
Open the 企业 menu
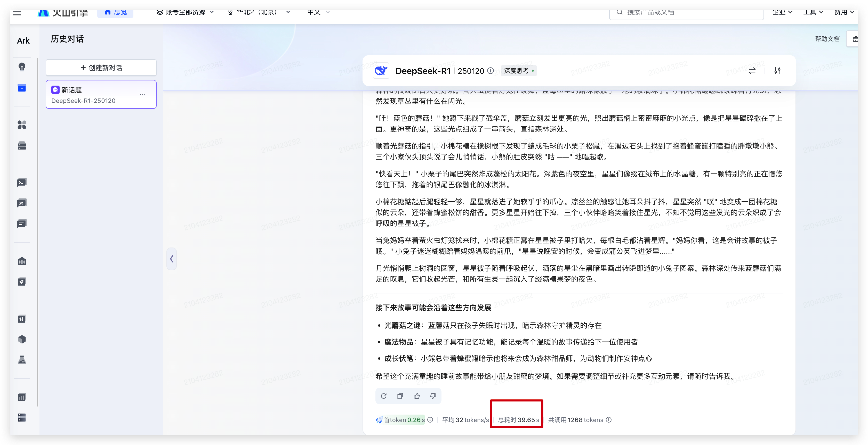pos(782,12)
